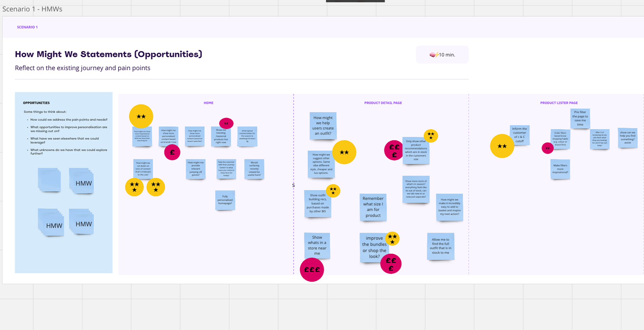Click the 10 min. timer badge

[x=442, y=55]
